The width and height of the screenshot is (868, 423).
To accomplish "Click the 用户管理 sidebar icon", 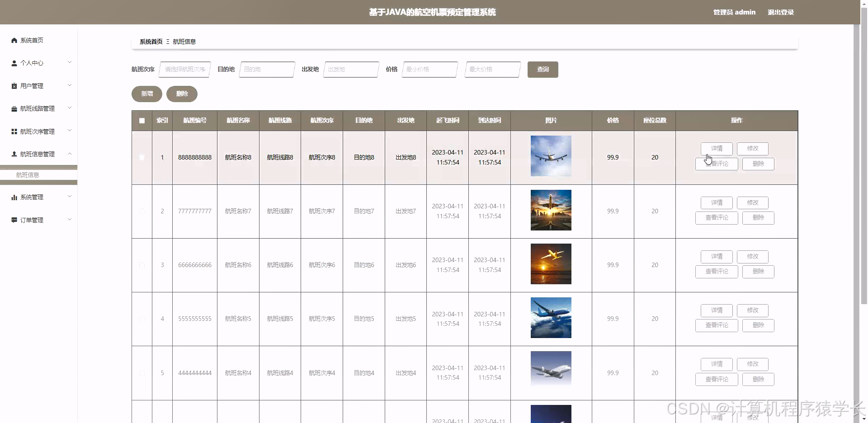I will pyautogui.click(x=14, y=86).
